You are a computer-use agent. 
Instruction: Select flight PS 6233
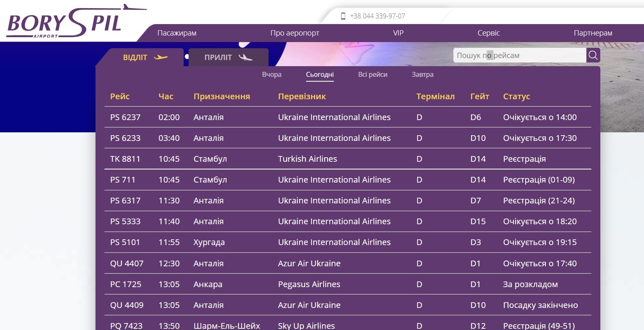pyautogui.click(x=125, y=138)
